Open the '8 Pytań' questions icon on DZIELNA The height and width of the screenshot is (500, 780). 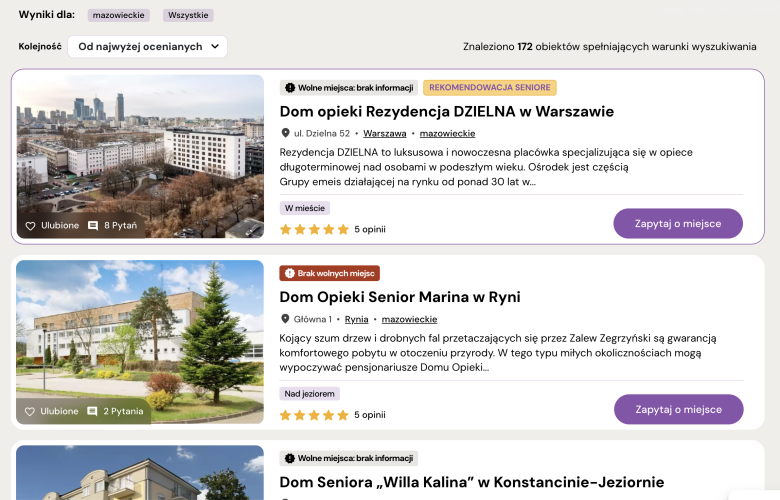[93, 226]
